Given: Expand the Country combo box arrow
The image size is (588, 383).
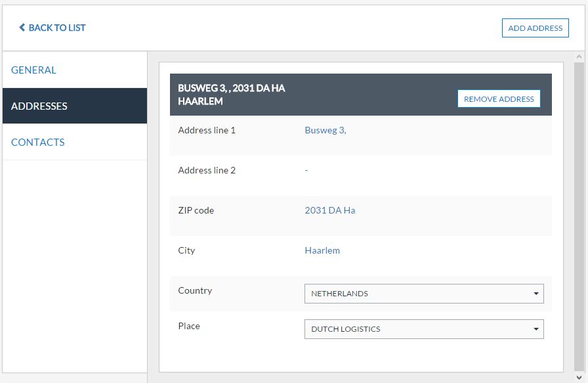Looking at the screenshot, I should click(536, 294).
